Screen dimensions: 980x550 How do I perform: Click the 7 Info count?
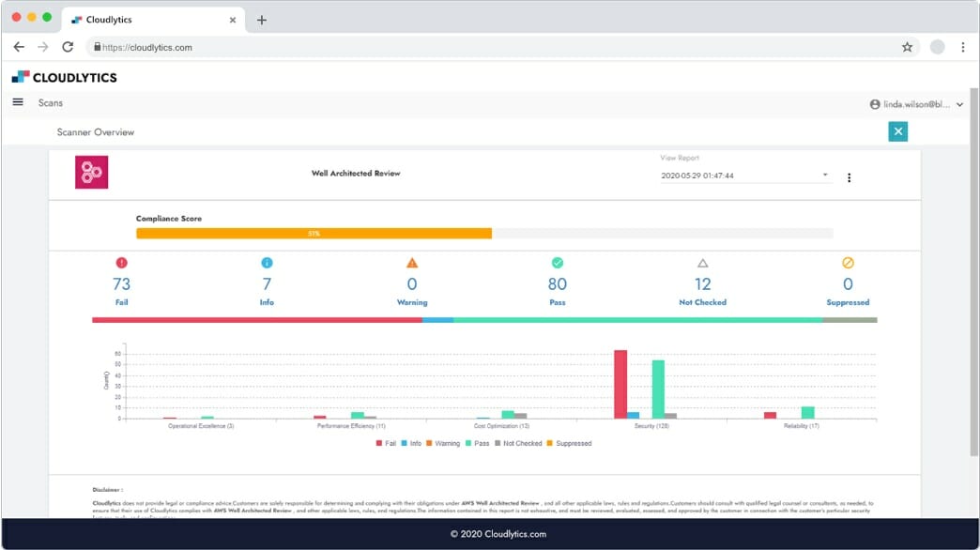pos(267,284)
